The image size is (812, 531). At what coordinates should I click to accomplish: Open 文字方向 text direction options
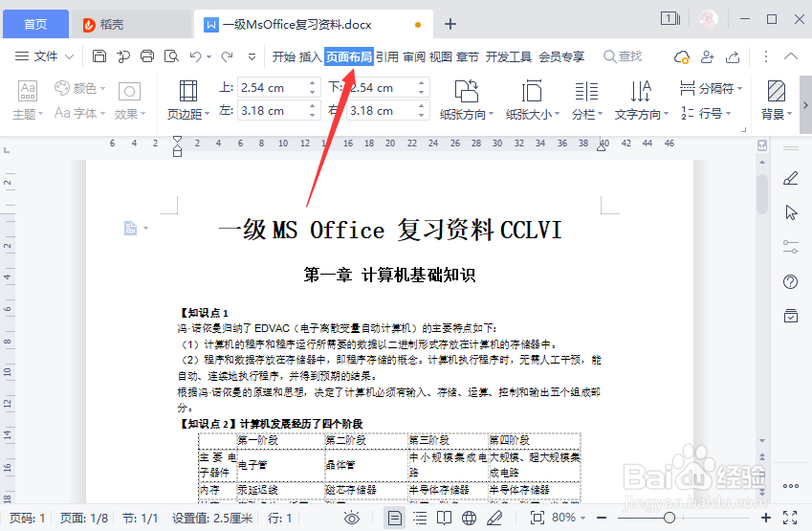[642, 100]
